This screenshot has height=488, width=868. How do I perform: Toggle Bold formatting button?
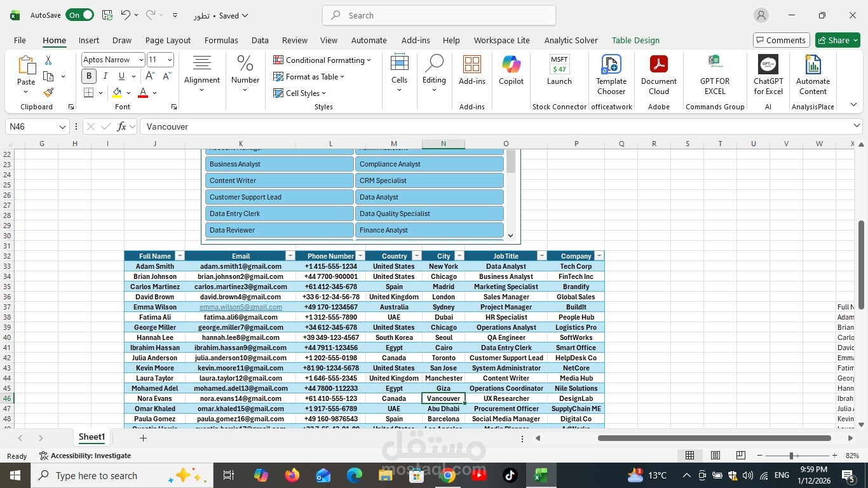coord(88,76)
